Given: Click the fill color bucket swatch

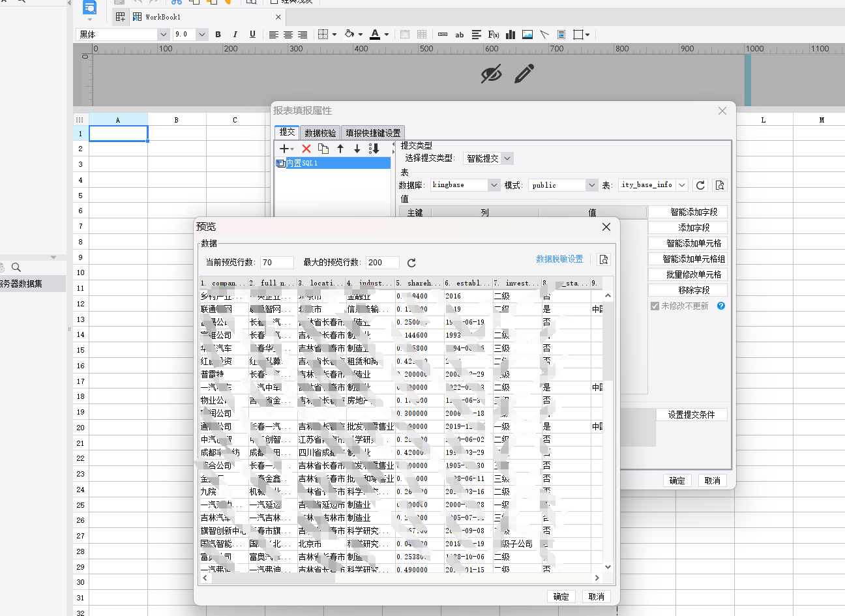Looking at the screenshot, I should coord(349,35).
